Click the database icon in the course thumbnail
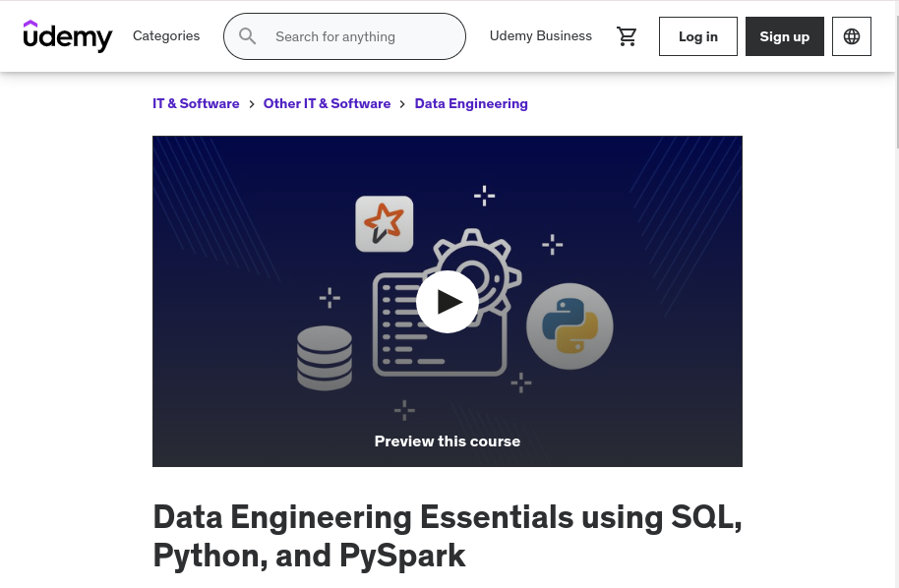 (325, 358)
